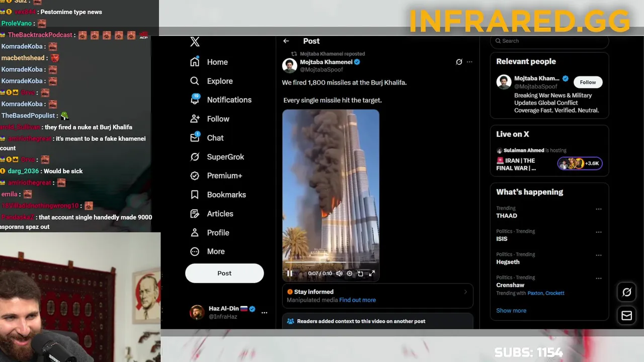Click TheBasedPopulist chat username

tap(28, 116)
